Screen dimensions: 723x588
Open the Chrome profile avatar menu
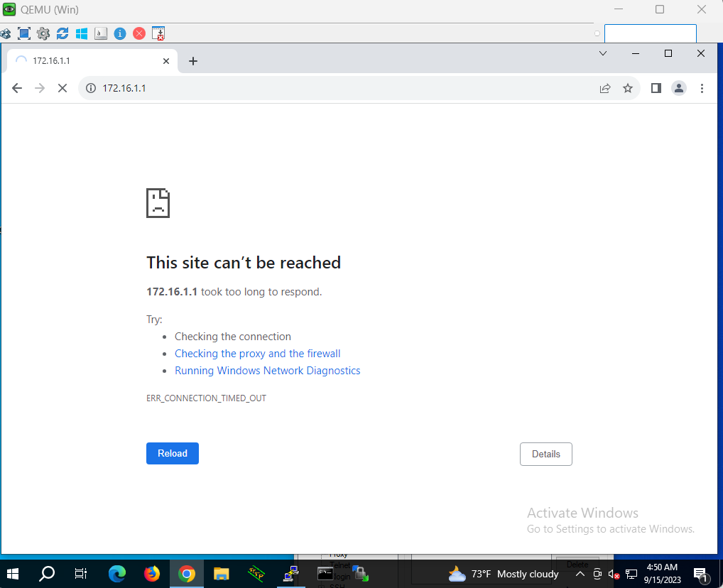(679, 88)
